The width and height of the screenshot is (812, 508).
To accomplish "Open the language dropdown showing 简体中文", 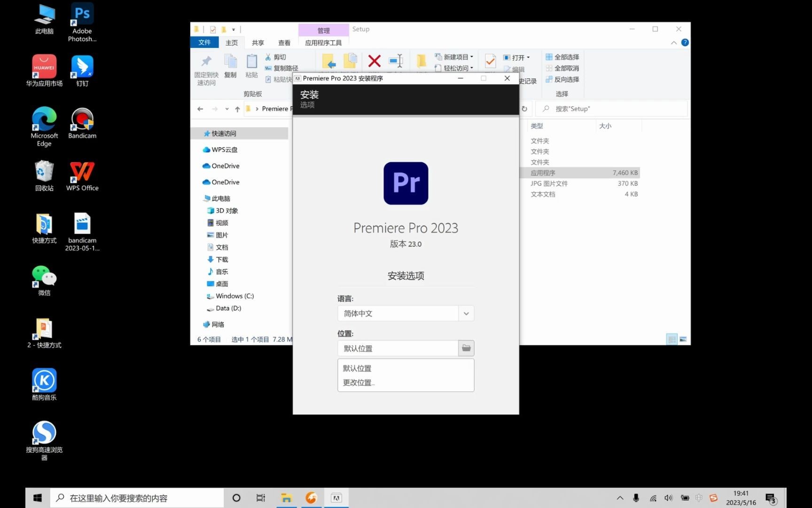I will 406,313.
